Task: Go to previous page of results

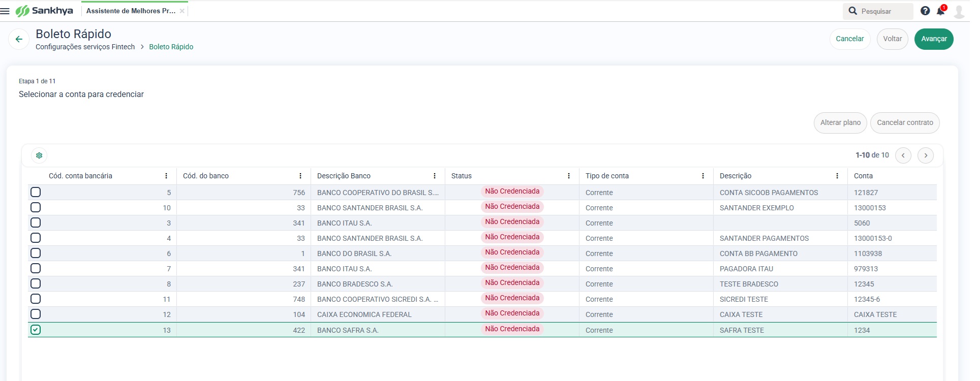Action: (903, 155)
